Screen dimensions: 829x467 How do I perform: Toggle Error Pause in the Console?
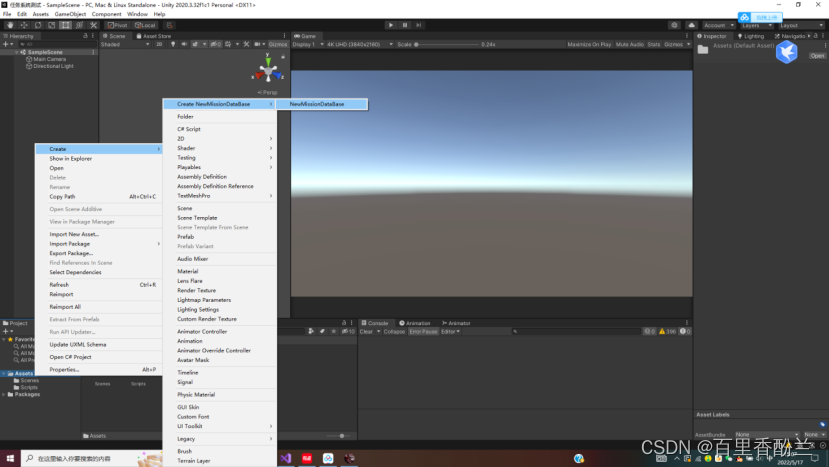coord(423,331)
